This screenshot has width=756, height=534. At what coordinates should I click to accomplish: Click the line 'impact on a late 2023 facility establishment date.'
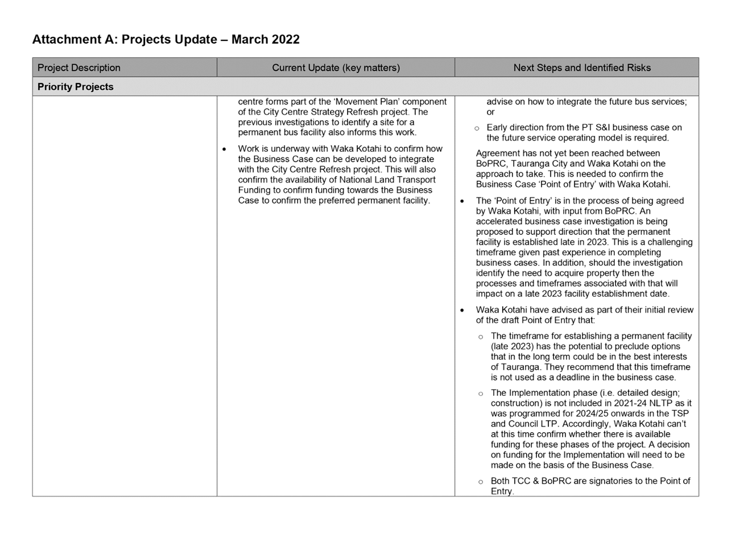[572, 294]
